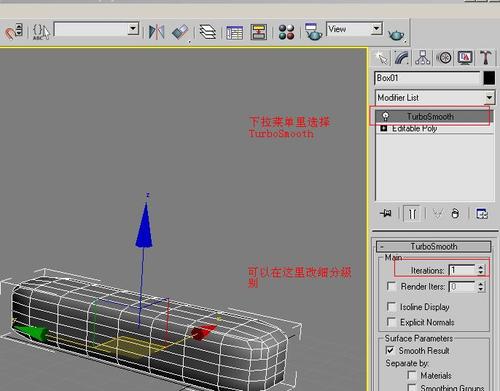Screen dimensions: 500x391
Task: Collapse the TurboSmooth rollout header
Action: tap(433, 247)
